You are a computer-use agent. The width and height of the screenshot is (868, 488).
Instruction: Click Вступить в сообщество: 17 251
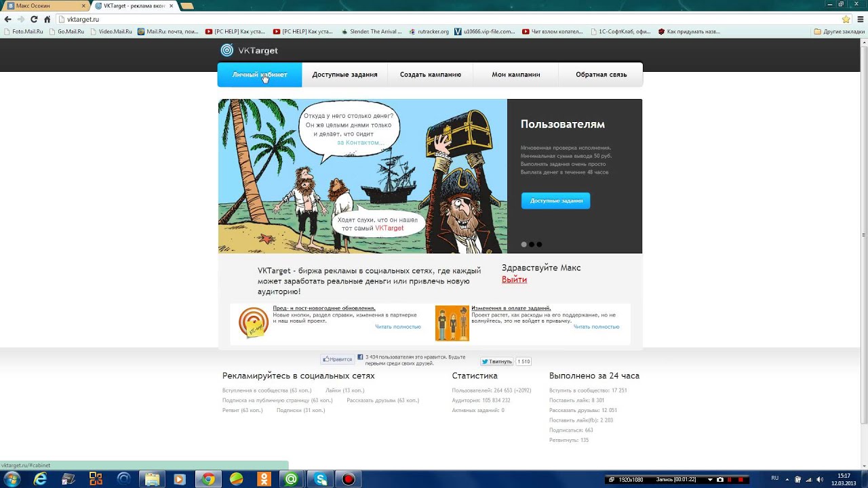pos(588,390)
